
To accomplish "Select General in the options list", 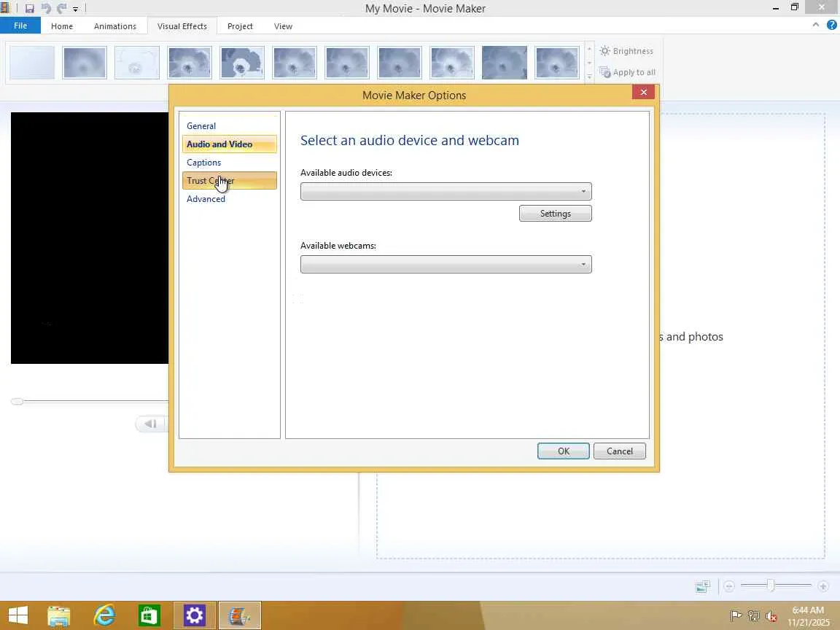I will coord(201,126).
